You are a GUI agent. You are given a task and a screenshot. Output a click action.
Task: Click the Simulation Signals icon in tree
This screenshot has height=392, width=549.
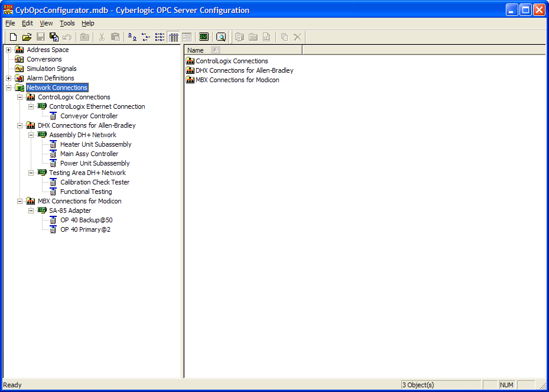20,69
